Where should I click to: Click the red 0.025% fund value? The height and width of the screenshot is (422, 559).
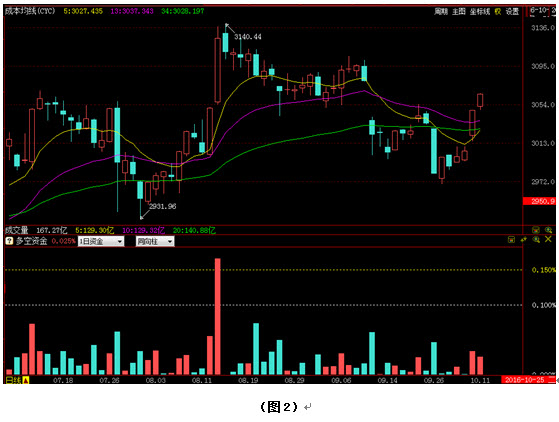pyautogui.click(x=63, y=241)
